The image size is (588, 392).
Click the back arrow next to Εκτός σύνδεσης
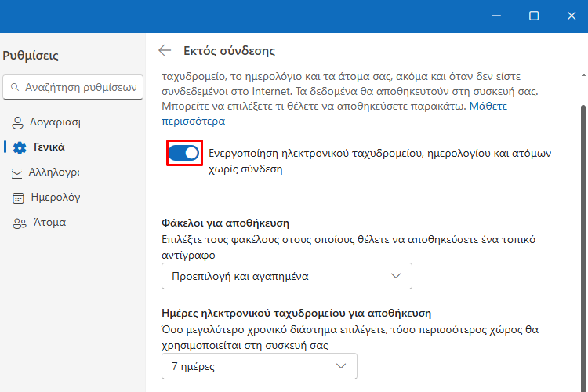(165, 50)
